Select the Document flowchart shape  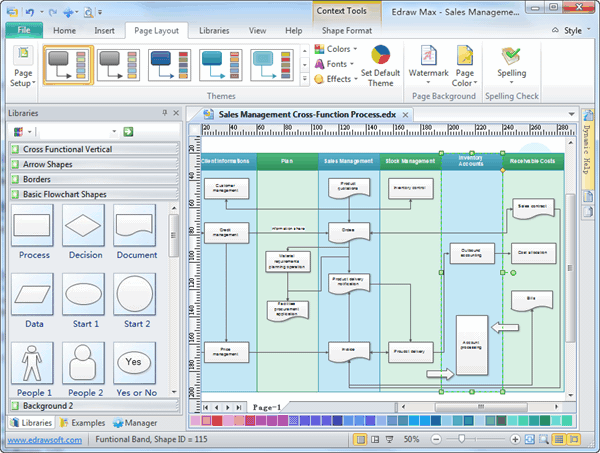[x=135, y=225]
